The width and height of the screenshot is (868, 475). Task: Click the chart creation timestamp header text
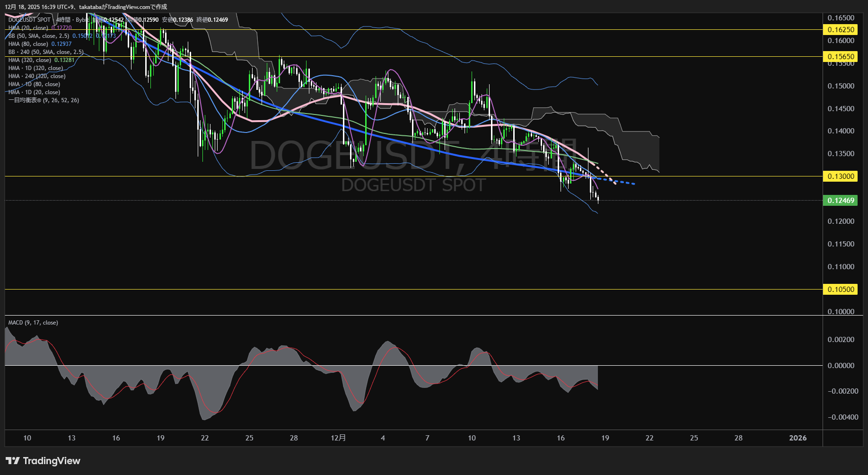(x=86, y=7)
